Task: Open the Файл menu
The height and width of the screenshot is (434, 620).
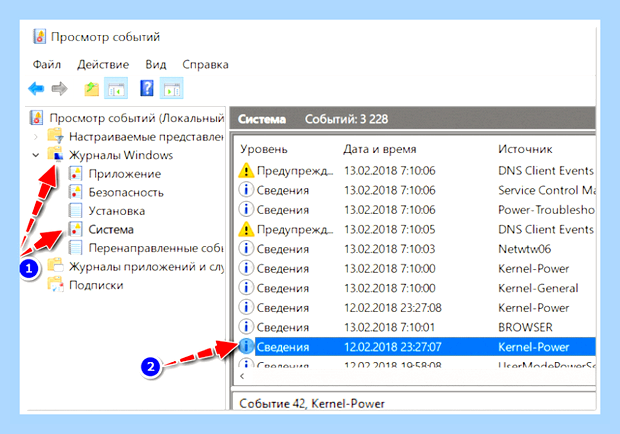Action: 47,64
